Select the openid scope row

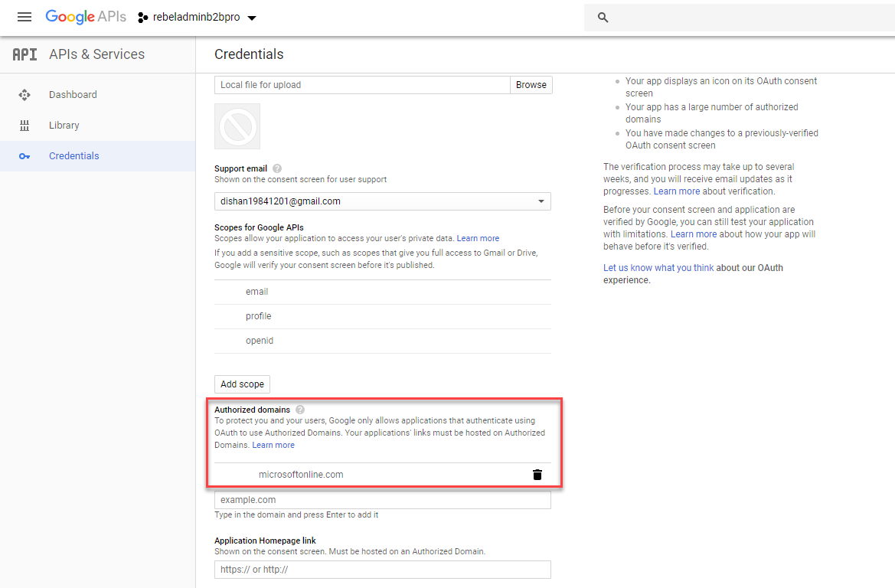click(x=383, y=341)
